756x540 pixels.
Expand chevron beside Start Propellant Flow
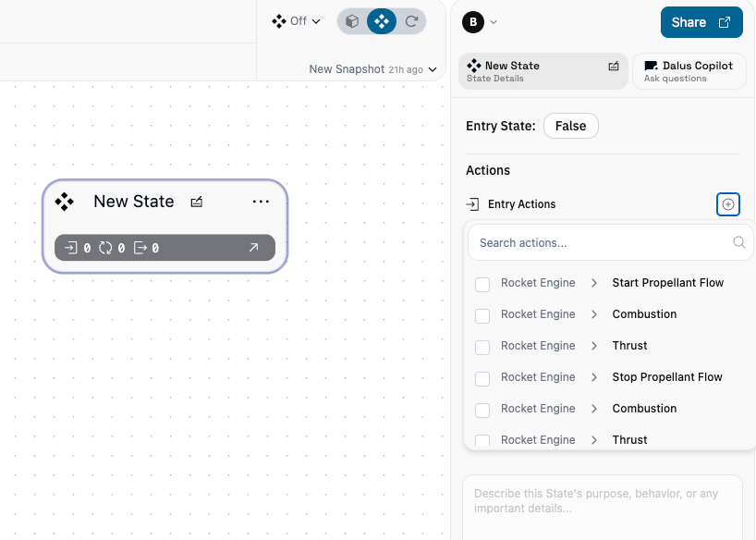click(x=594, y=283)
